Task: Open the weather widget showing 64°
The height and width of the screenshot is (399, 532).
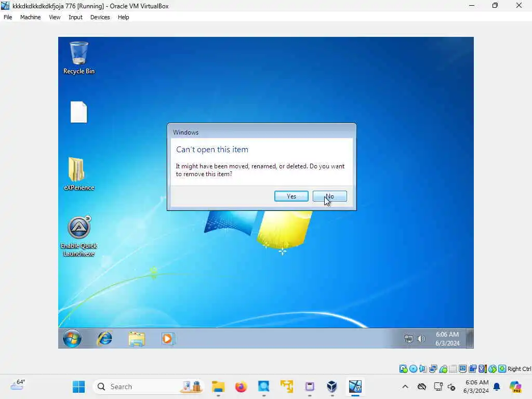Action: (17, 385)
